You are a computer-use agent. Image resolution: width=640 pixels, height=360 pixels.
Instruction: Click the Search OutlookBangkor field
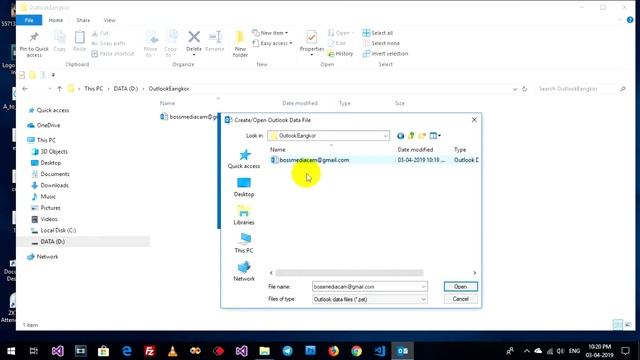click(581, 89)
